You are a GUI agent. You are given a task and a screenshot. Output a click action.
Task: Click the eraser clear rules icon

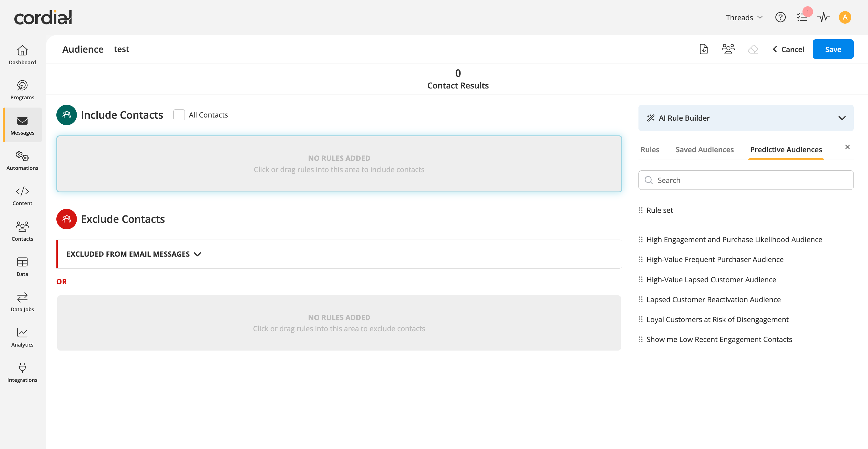pos(753,49)
